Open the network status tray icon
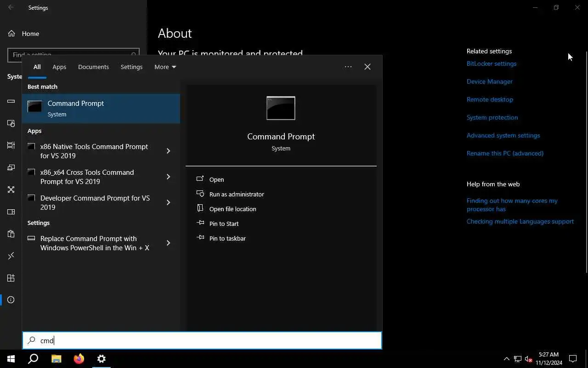Viewport: 588px width, 368px height. pyautogui.click(x=518, y=359)
